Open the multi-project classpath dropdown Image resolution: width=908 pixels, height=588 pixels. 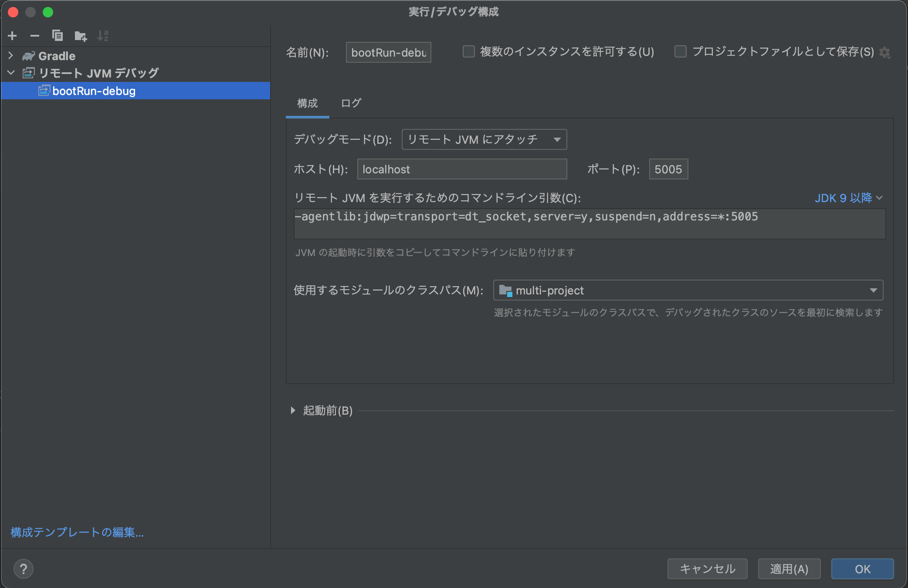click(873, 290)
